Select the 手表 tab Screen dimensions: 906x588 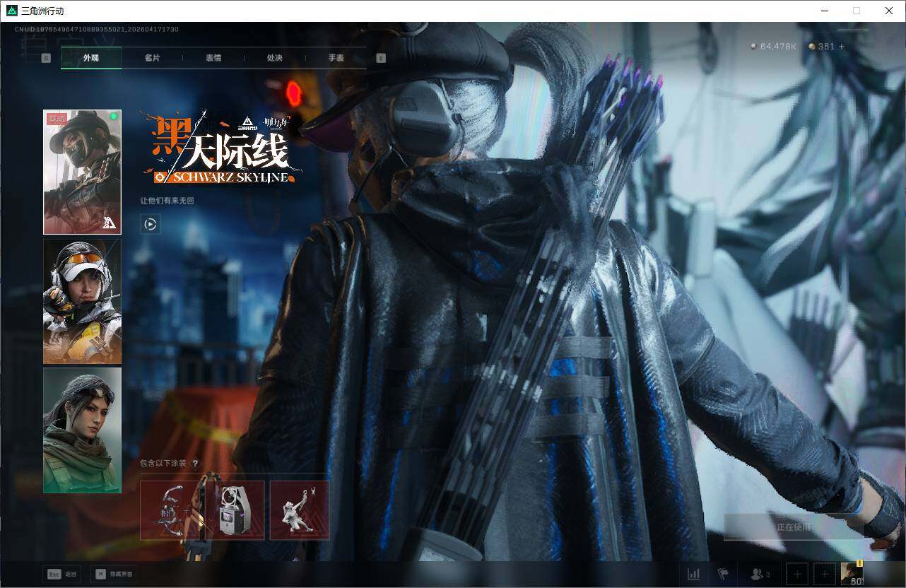pyautogui.click(x=336, y=58)
